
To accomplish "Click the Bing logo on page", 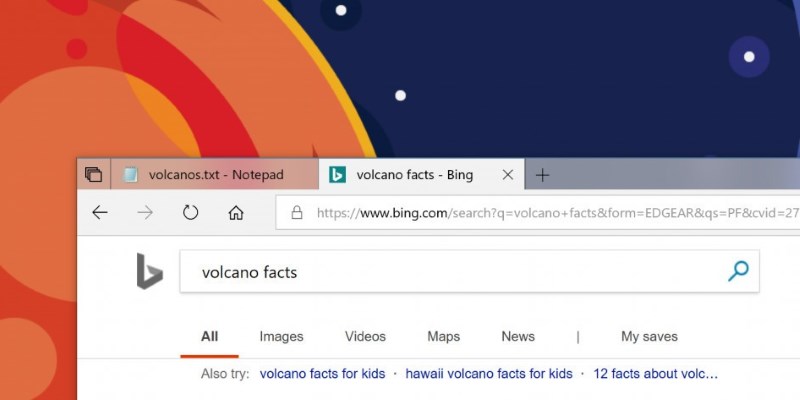I will (x=149, y=271).
